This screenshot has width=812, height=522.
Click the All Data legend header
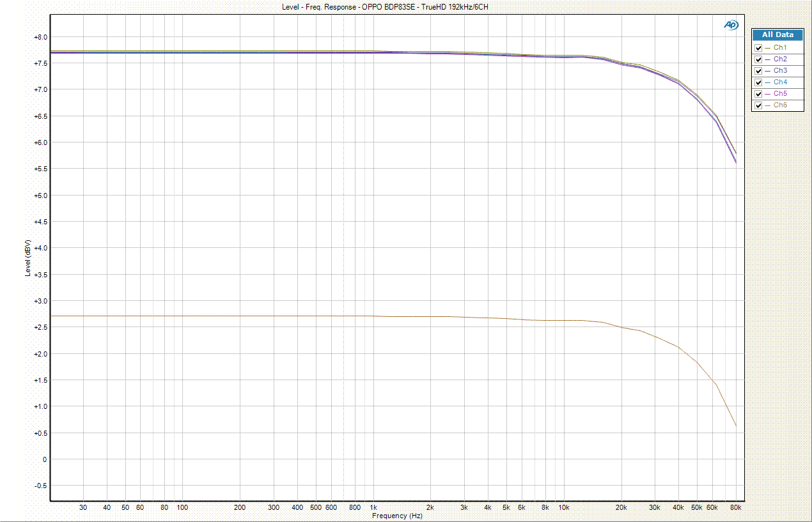pyautogui.click(x=777, y=35)
